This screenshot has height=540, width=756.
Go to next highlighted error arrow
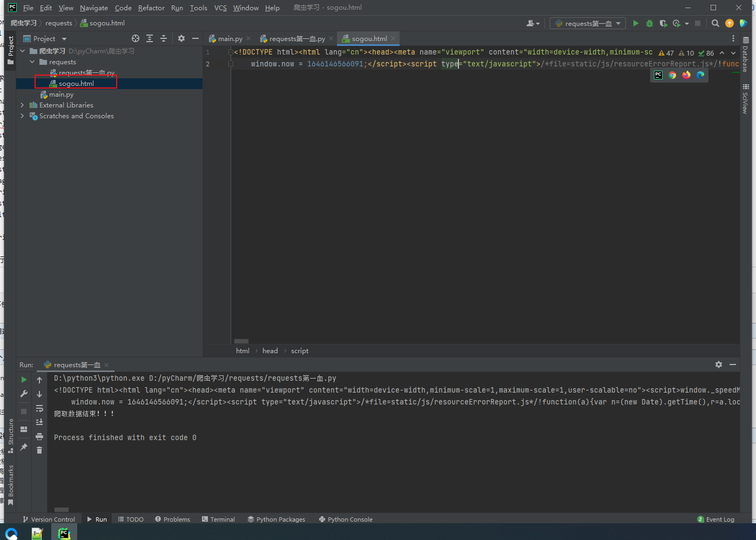click(733, 53)
